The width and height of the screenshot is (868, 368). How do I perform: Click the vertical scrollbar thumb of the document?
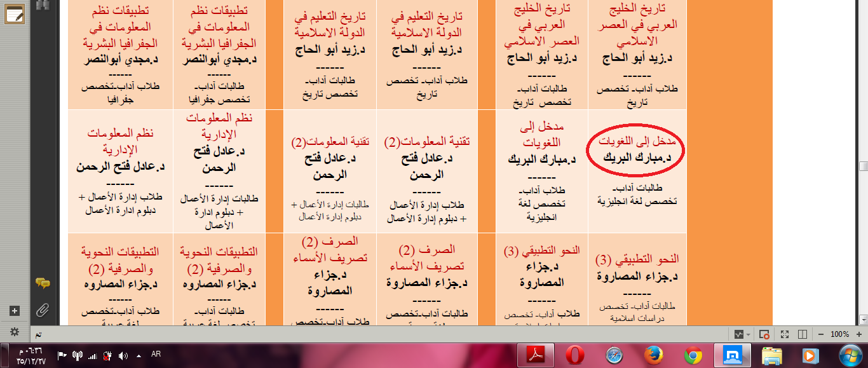[864, 166]
